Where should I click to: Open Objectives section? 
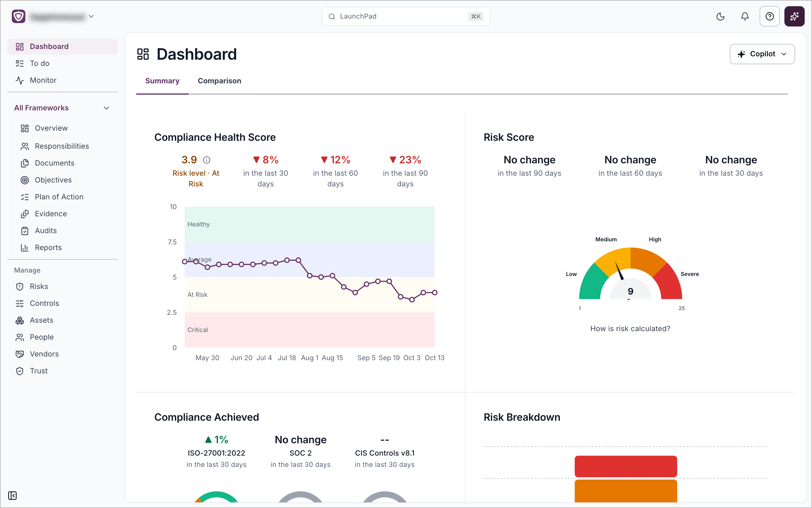pyautogui.click(x=66, y=180)
